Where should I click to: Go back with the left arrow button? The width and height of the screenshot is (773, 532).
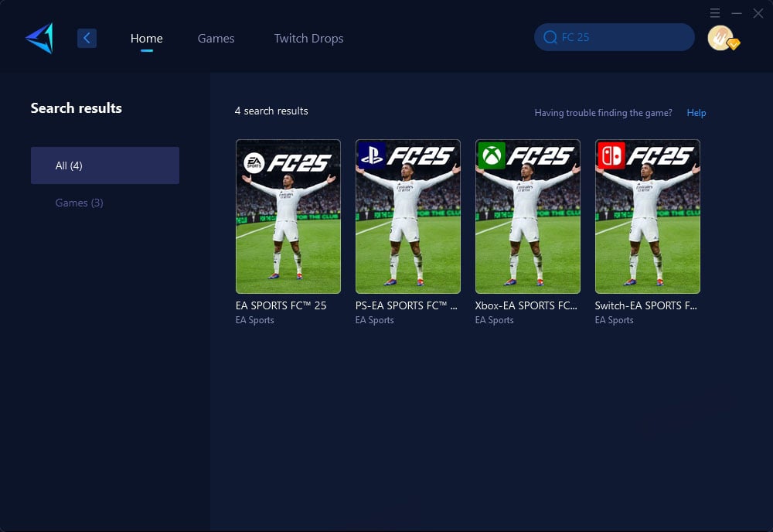(87, 38)
